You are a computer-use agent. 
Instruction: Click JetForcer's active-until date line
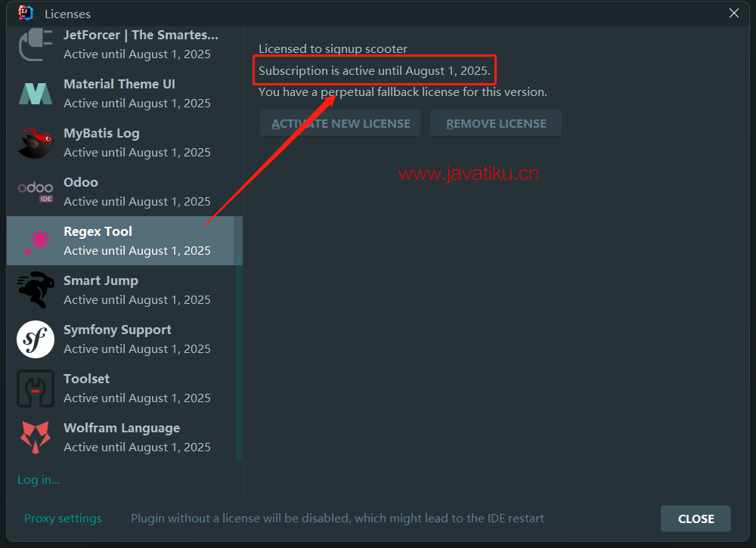(x=137, y=54)
